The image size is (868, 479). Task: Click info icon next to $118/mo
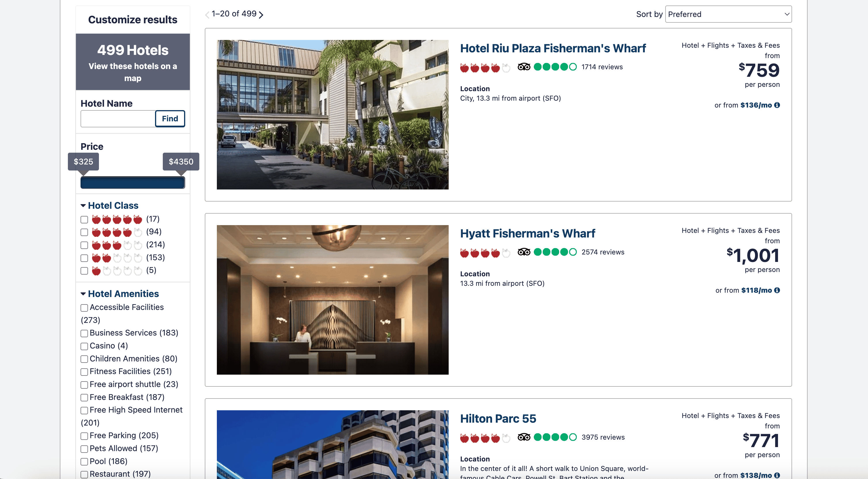pyautogui.click(x=777, y=290)
